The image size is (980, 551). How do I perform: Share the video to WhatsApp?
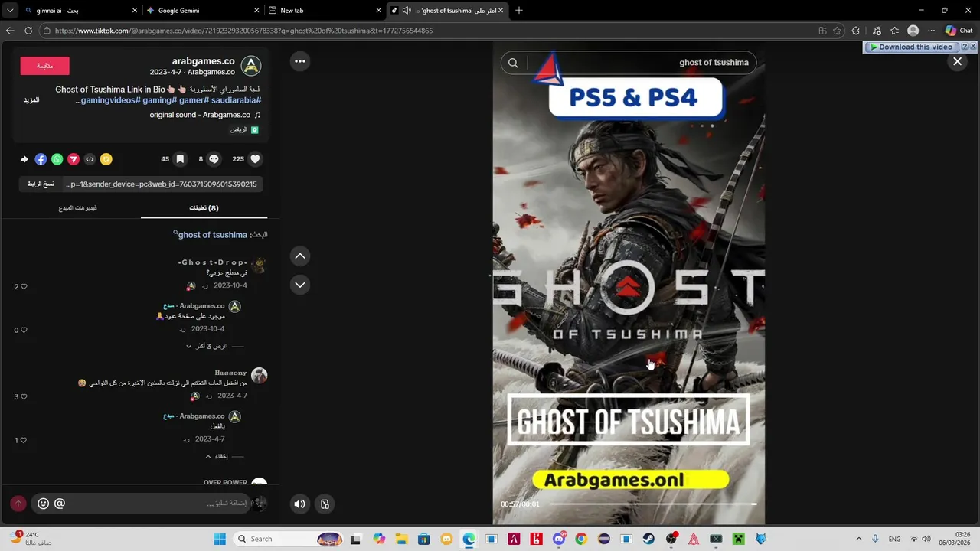point(57,159)
